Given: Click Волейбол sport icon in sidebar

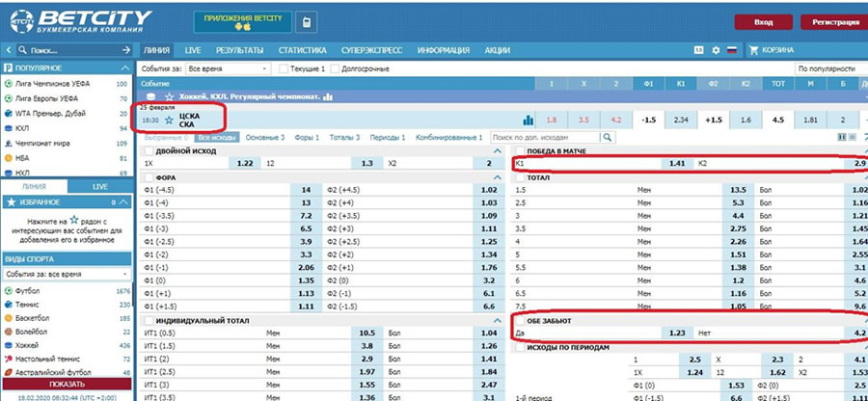Looking at the screenshot, I should 9,332.
